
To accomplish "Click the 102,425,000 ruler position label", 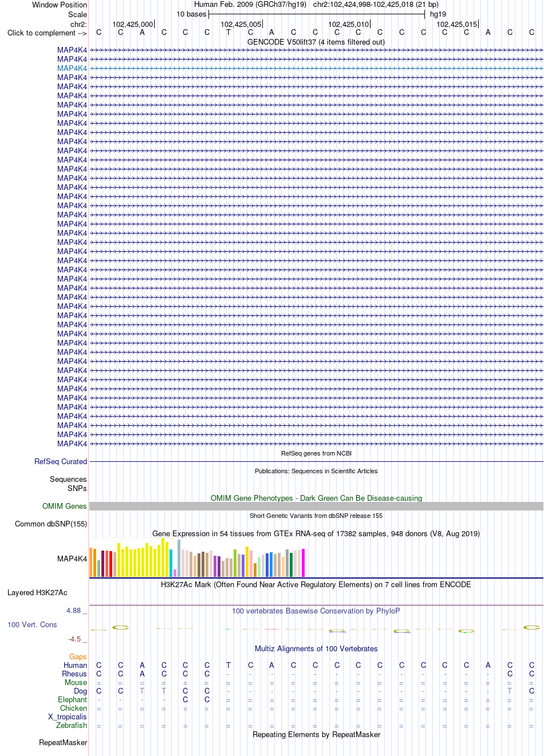I will pyautogui.click(x=133, y=24).
